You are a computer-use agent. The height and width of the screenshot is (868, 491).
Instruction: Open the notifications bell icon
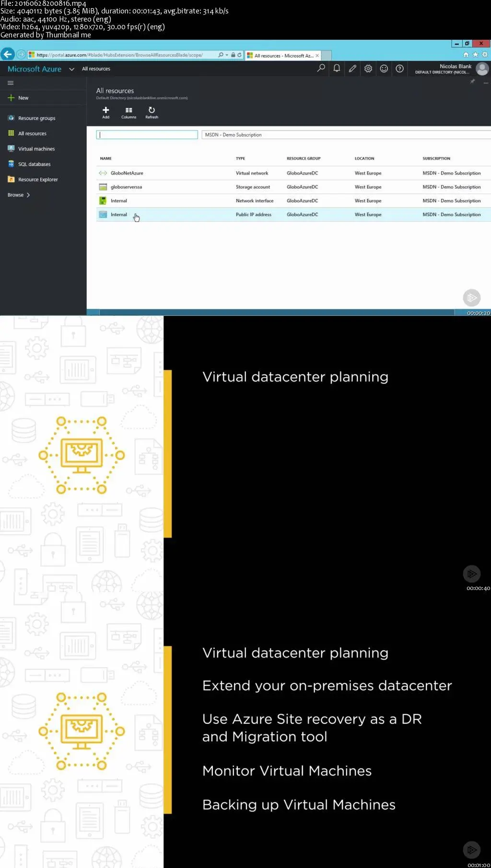[x=337, y=69]
